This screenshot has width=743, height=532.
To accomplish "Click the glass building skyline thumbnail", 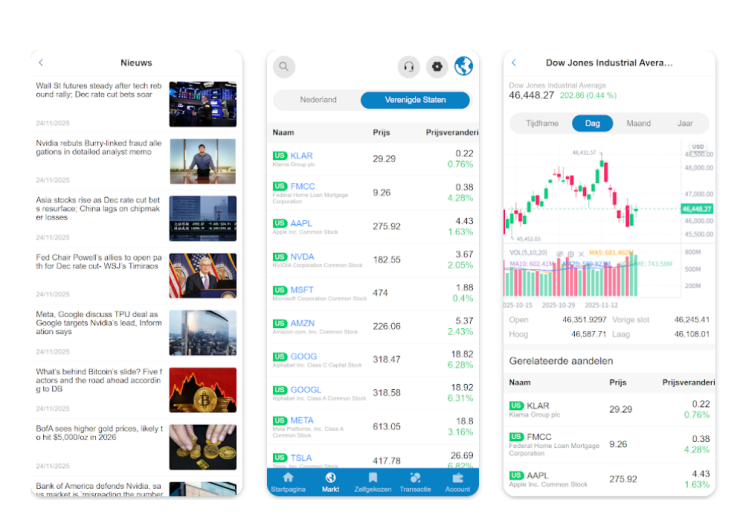I will coord(203,333).
